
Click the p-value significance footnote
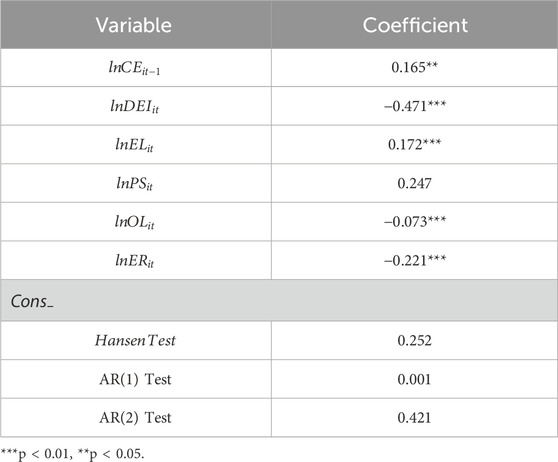[73, 454]
